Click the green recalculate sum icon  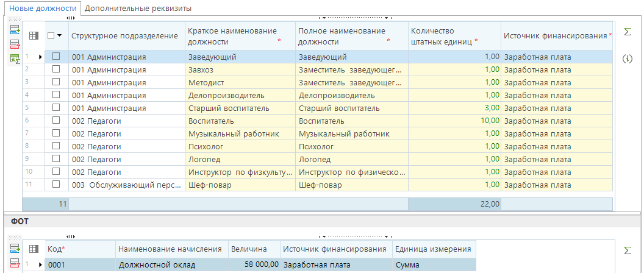point(15,58)
